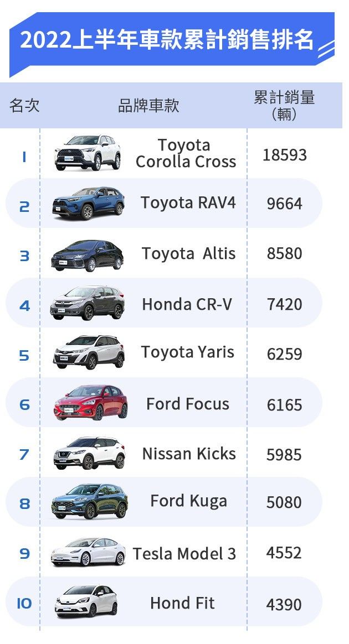Select the rank number 10 label
Image resolution: width=349 pixels, height=644 pixels.
(24, 604)
